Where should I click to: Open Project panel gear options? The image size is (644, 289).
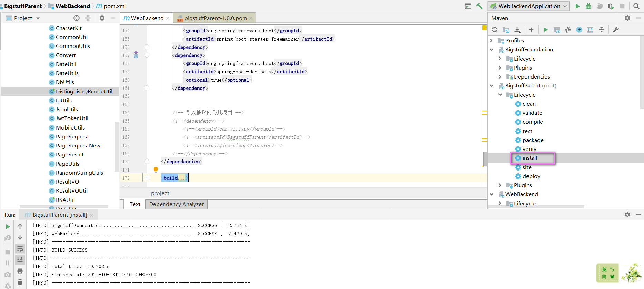point(102,18)
